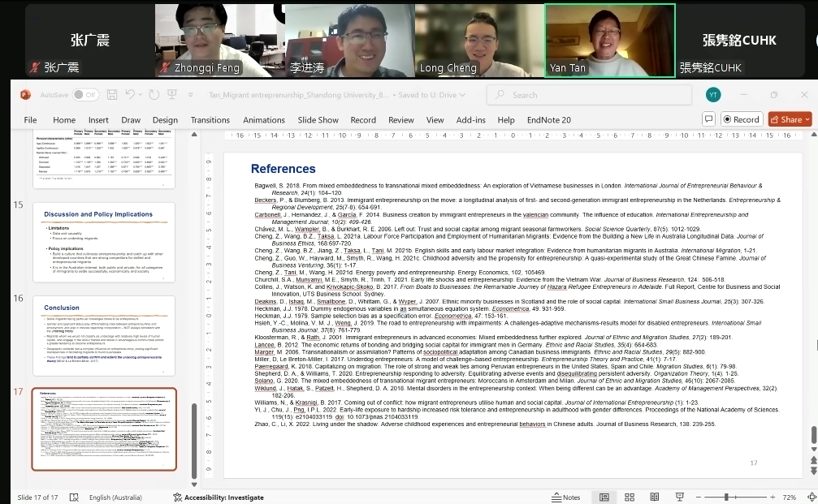
Task: Open the EndNote 20 tab
Action: [x=548, y=119]
